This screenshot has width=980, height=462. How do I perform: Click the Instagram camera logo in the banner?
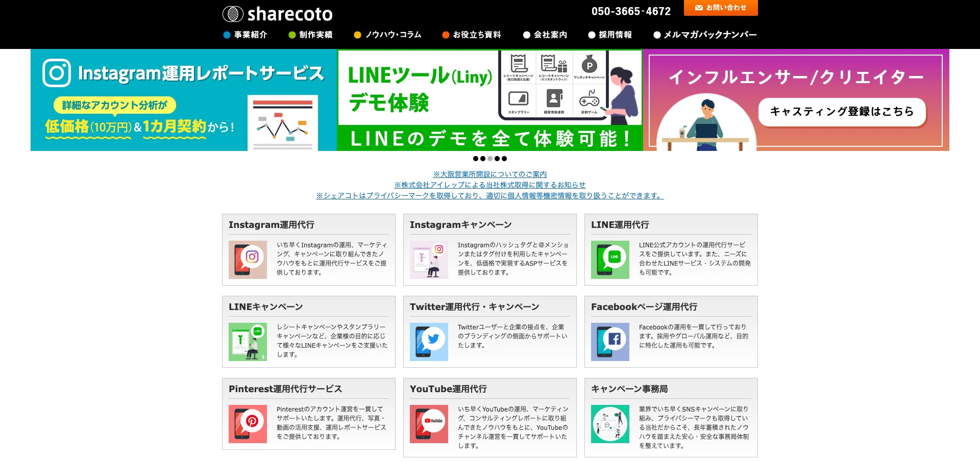coord(57,73)
